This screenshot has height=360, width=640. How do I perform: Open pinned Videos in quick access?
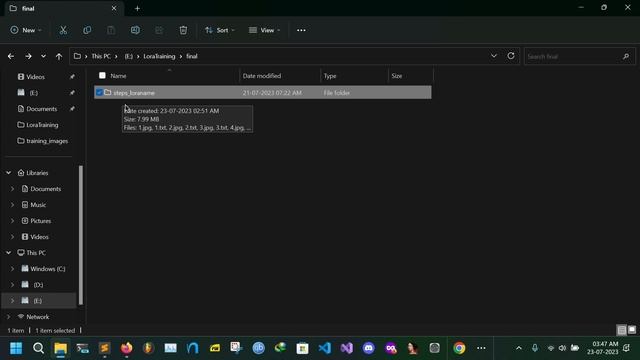pos(36,77)
